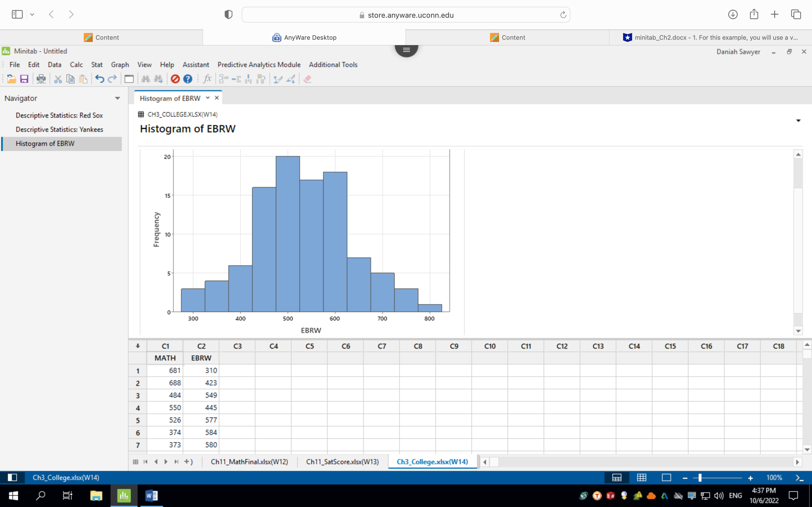Click the red Cancel icon in toolbar
The width and height of the screenshot is (812, 507).
[175, 79]
